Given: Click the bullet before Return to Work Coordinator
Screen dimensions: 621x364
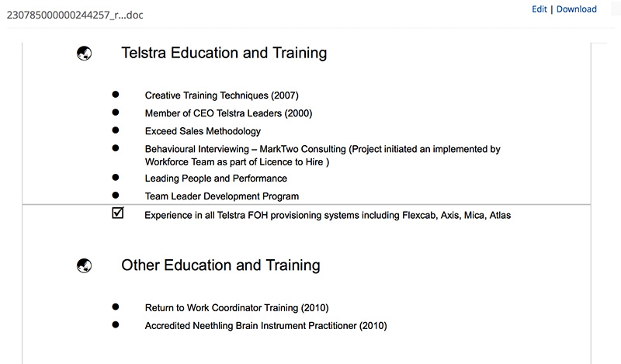Looking at the screenshot, I should tap(116, 307).
